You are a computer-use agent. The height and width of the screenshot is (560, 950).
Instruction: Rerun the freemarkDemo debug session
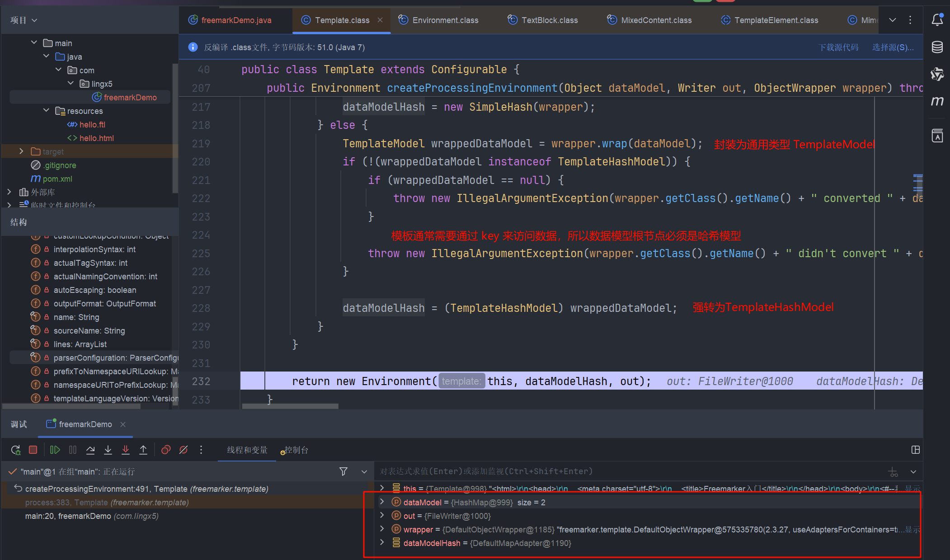[x=15, y=450]
